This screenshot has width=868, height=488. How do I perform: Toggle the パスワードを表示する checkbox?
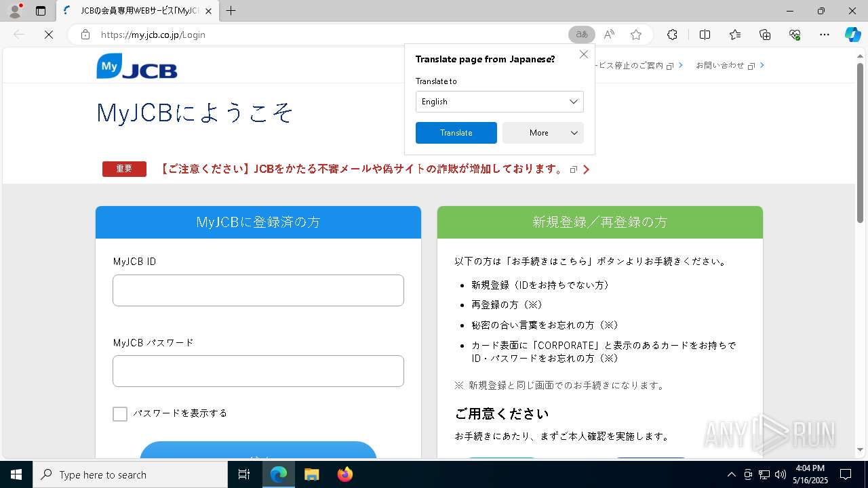click(x=120, y=413)
